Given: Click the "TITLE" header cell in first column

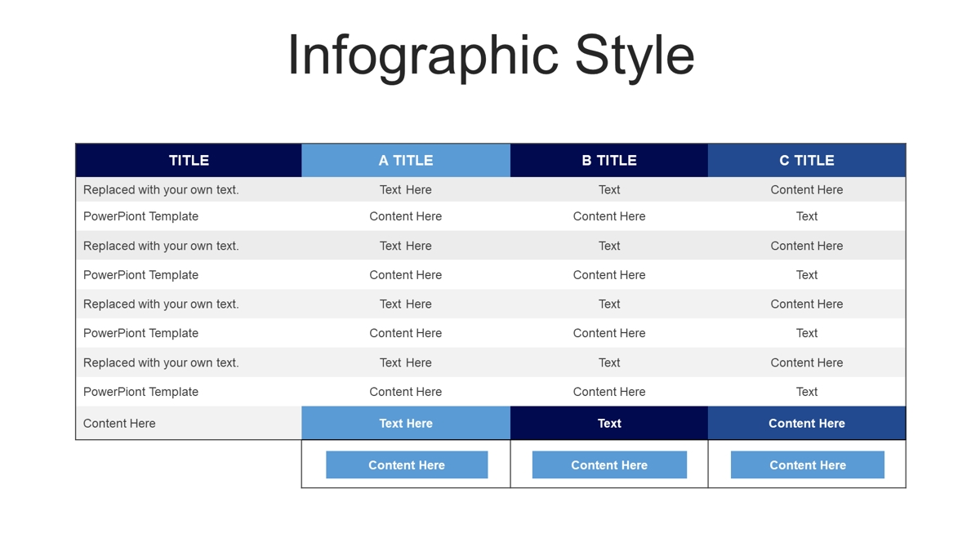Looking at the screenshot, I should pyautogui.click(x=189, y=161).
